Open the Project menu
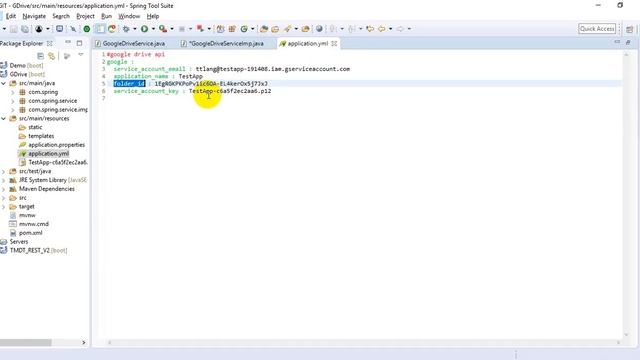Image resolution: width=640 pixels, height=360 pixels. coord(85,16)
